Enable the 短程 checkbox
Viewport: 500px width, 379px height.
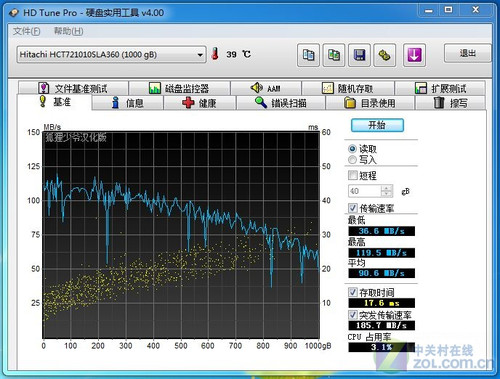pos(352,175)
